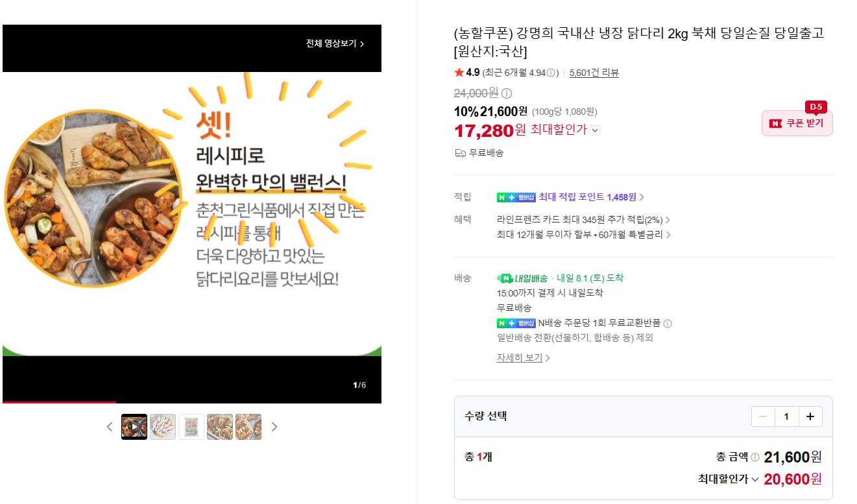857x504 pixels.
Task: Increase quantity with the plus button
Action: point(810,416)
